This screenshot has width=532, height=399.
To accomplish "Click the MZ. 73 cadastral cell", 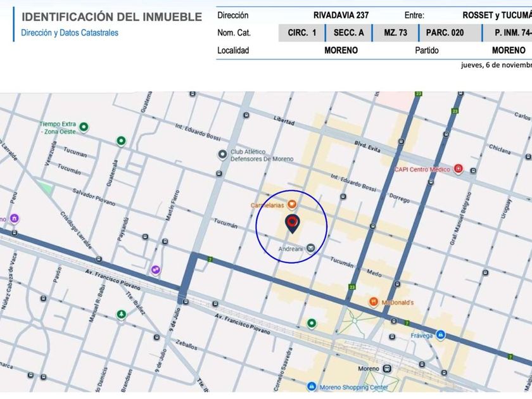I will [x=395, y=33].
